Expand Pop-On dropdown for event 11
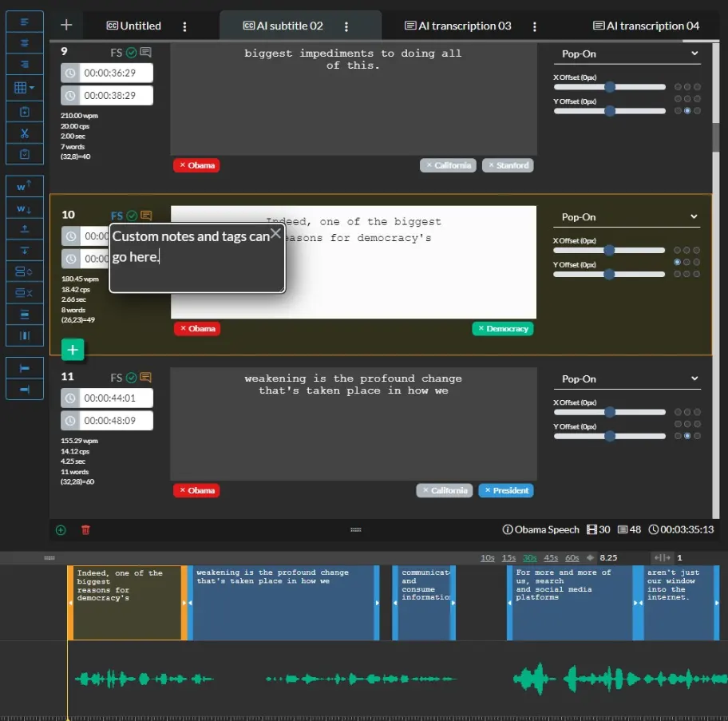Screen dimensions: 728x721 [x=627, y=379]
